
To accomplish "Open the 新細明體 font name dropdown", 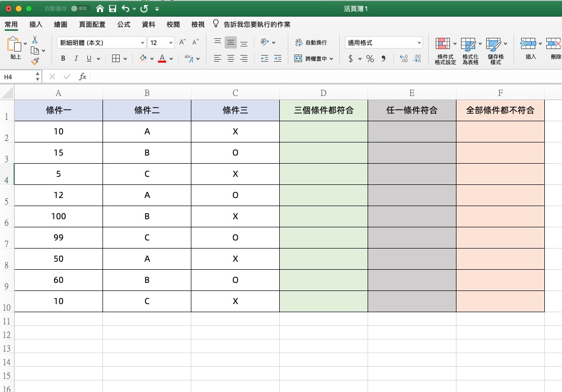I will 142,43.
